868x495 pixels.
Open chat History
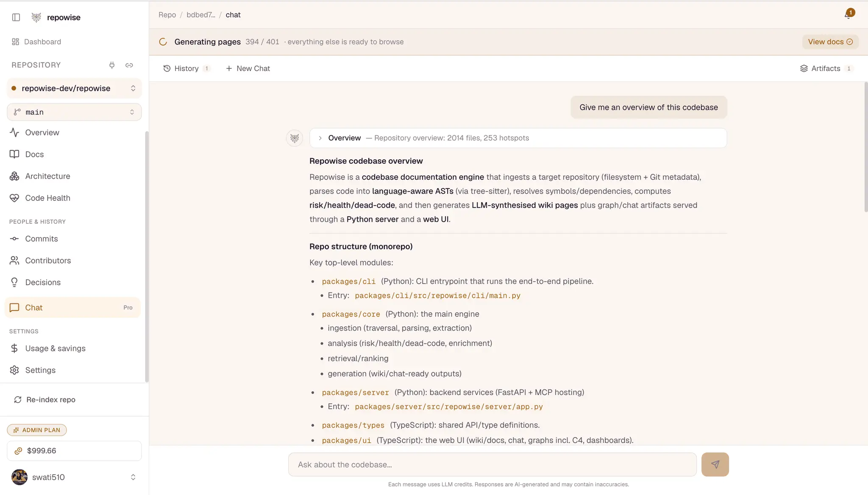pos(186,69)
